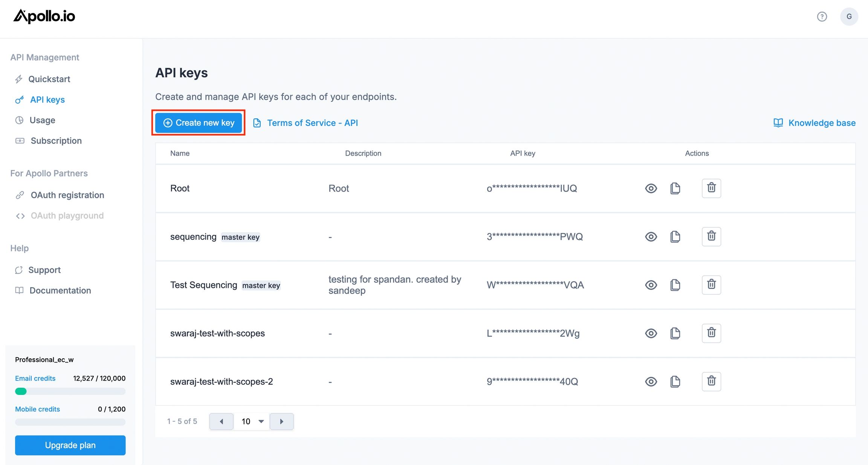Go to the next page arrow
868x465 pixels.
point(281,421)
